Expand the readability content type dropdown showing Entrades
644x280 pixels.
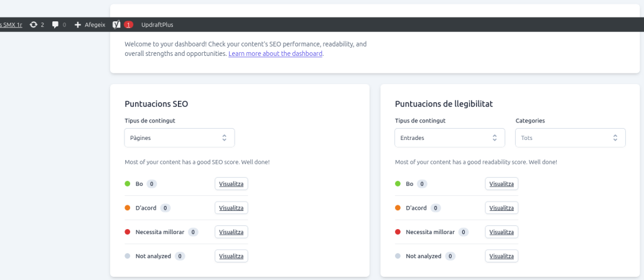coord(449,137)
